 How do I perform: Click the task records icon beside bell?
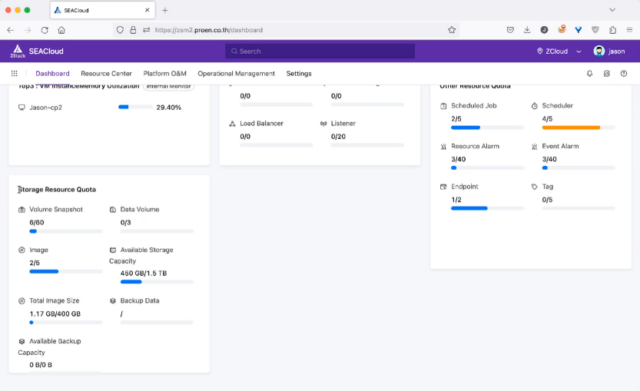pyautogui.click(x=607, y=73)
